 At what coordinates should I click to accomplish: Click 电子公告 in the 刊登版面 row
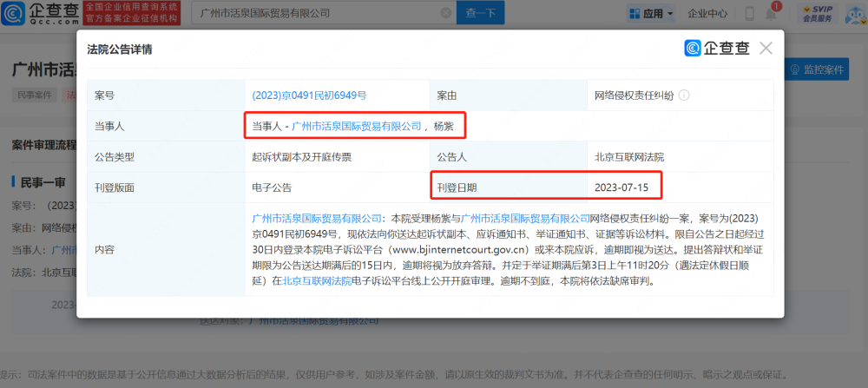tap(272, 187)
